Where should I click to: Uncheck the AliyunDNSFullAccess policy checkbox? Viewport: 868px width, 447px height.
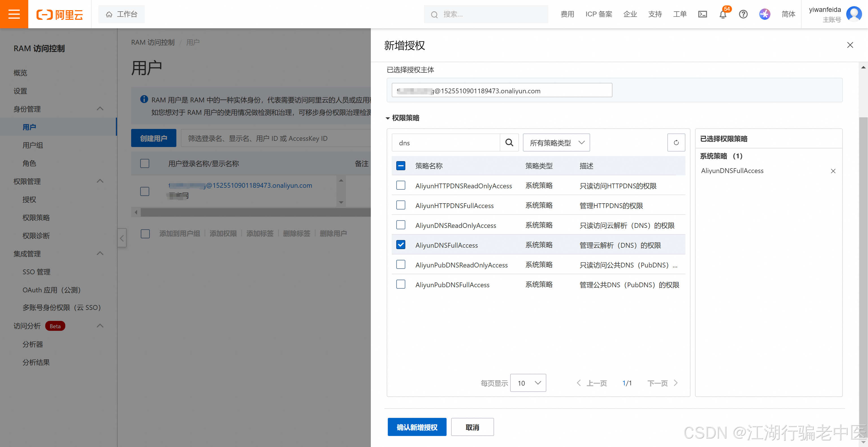tap(401, 245)
